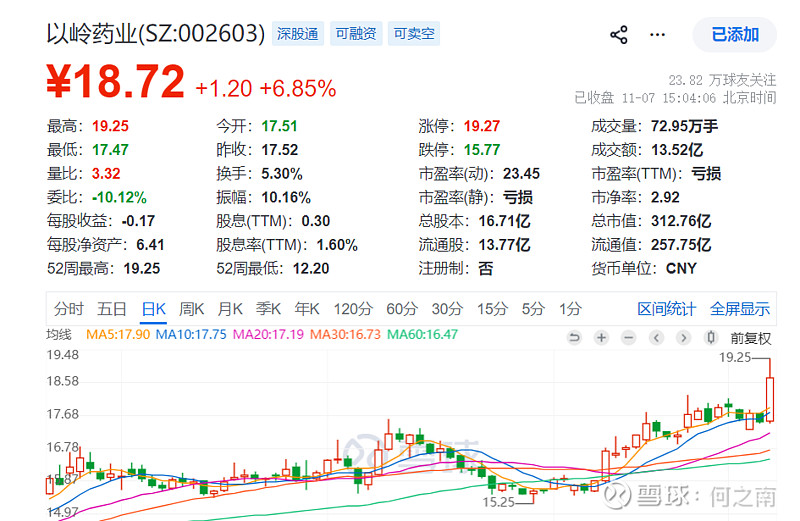Screen dimensions: 800x521
Task: Open the 前复权 adjustment dropdown
Action: (750, 338)
